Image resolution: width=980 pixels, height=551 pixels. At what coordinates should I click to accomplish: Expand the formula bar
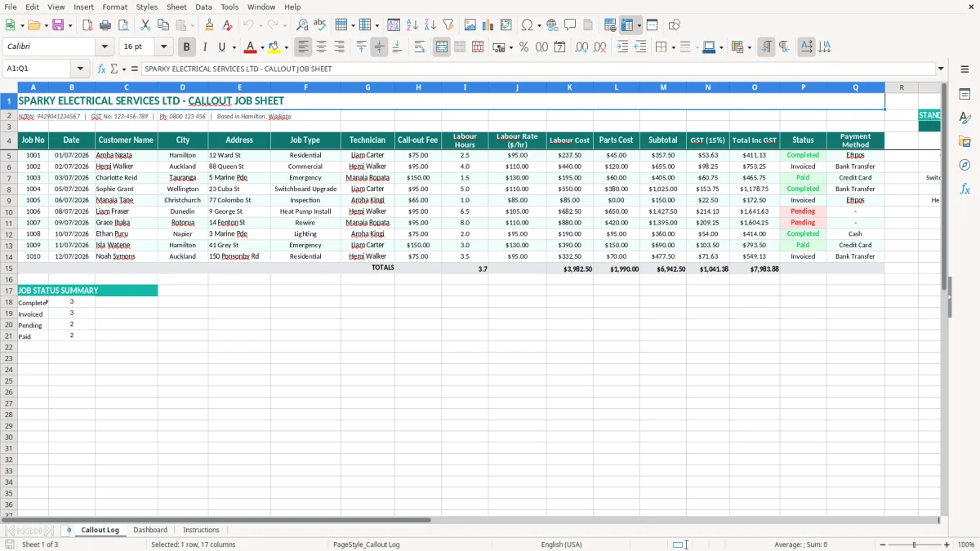[x=941, y=69]
